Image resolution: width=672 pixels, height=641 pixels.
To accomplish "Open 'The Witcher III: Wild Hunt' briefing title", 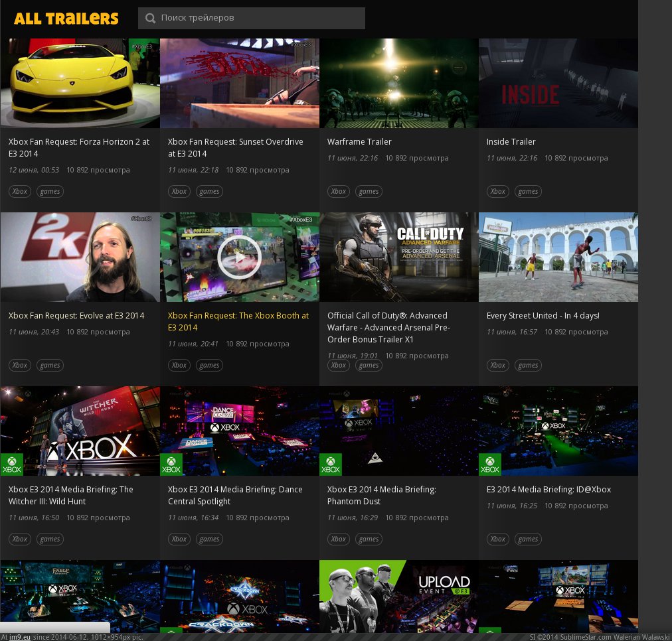I will [x=70, y=496].
